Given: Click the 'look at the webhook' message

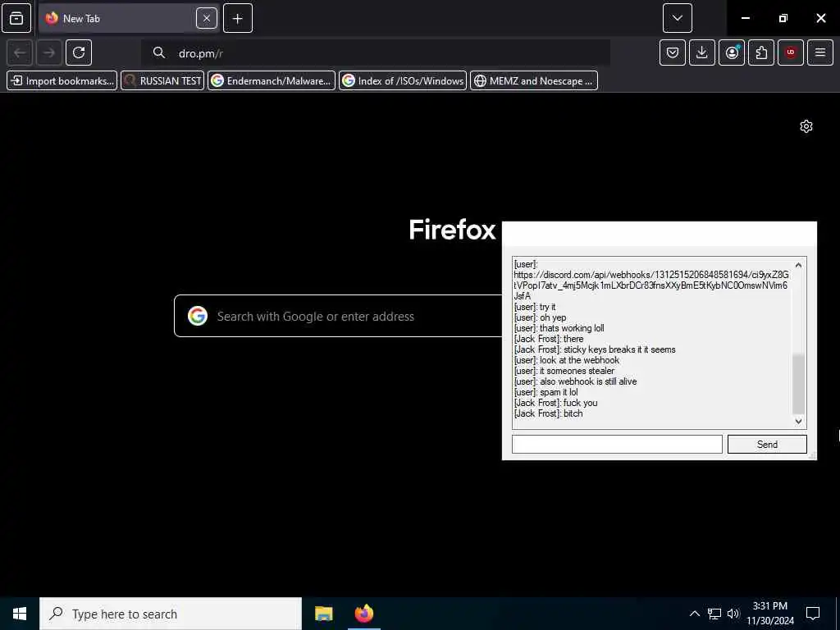Looking at the screenshot, I should tap(566, 360).
